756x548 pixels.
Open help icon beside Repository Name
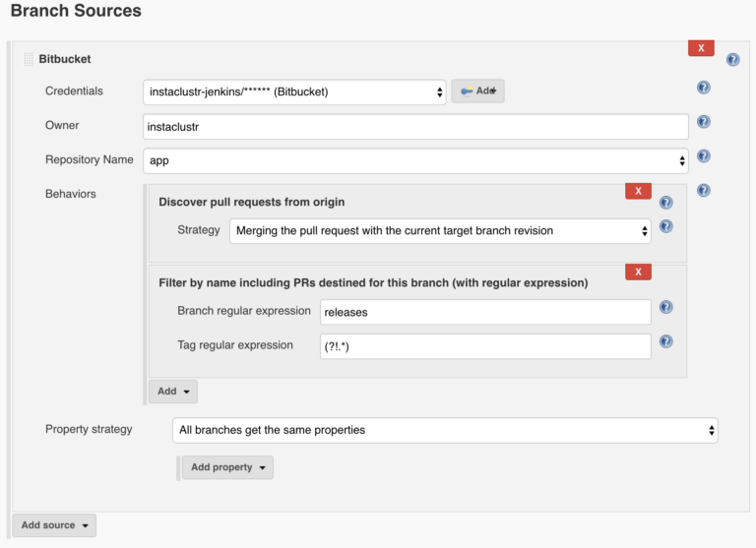pyautogui.click(x=704, y=156)
